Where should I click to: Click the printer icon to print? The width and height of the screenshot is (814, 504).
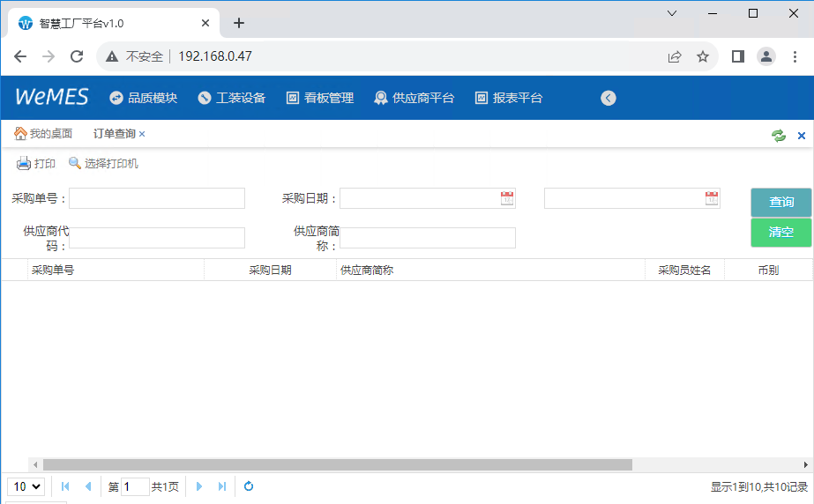[x=24, y=163]
